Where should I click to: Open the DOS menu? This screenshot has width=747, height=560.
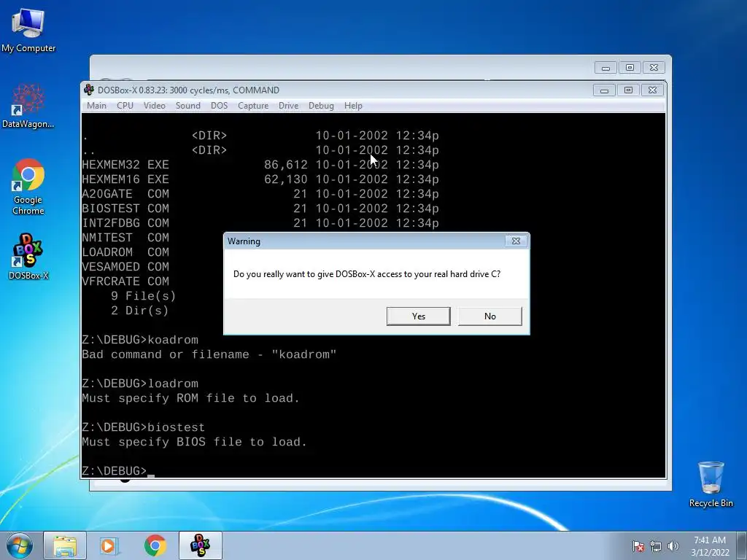point(219,106)
